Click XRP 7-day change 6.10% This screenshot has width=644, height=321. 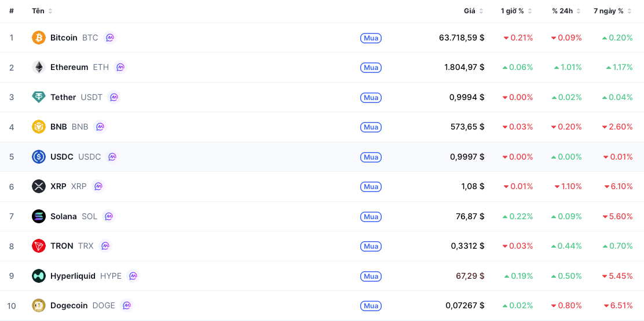coord(618,187)
